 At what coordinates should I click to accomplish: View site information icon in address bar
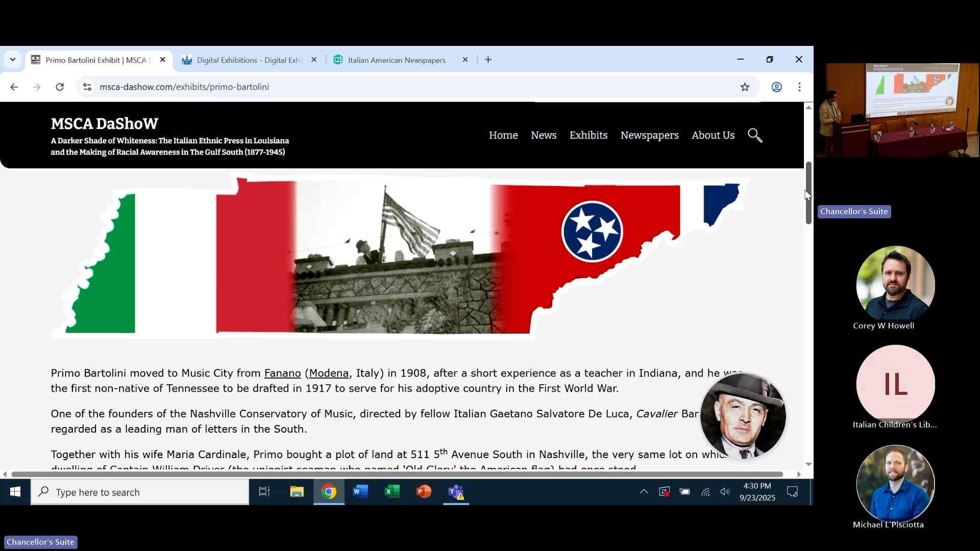click(87, 87)
